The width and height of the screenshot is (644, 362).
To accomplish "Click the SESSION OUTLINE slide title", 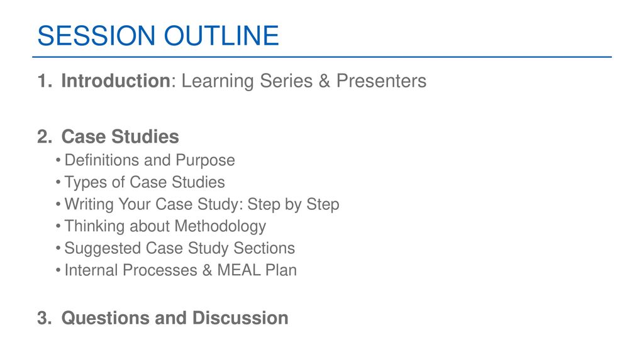I will pos(158,35).
